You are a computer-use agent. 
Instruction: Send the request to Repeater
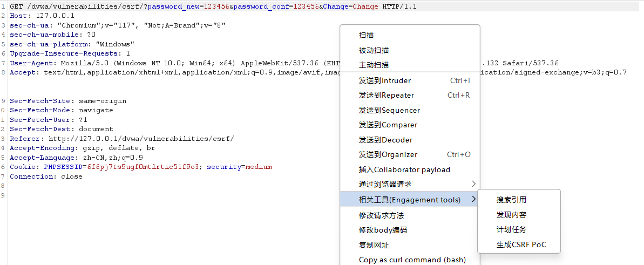coord(387,95)
